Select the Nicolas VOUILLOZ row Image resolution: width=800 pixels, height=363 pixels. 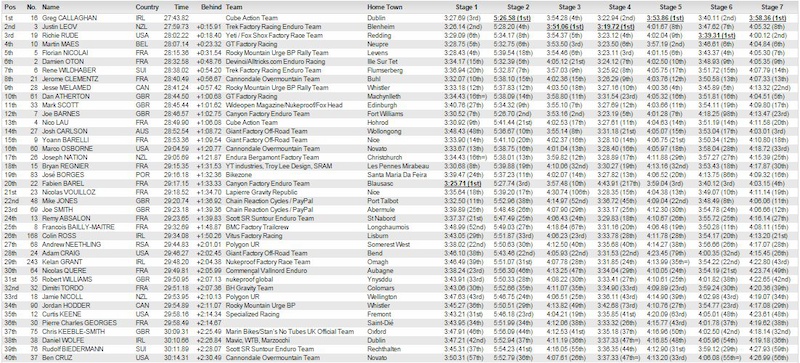pos(400,191)
